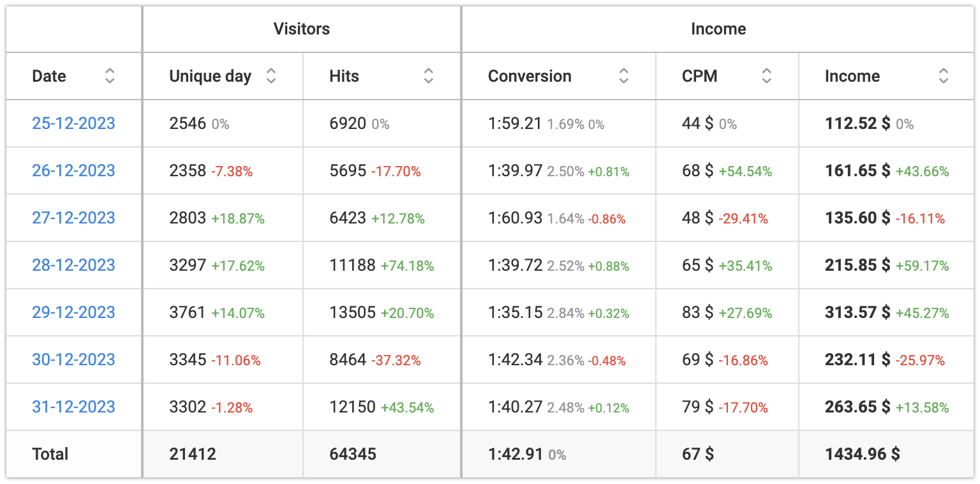980x484 pixels.
Task: Click the Date column header label
Action: [49, 76]
